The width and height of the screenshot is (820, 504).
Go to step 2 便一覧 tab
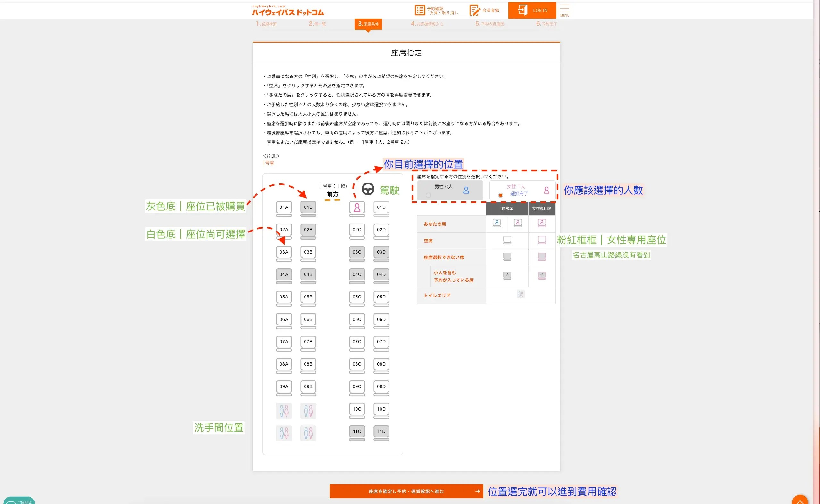[317, 24]
